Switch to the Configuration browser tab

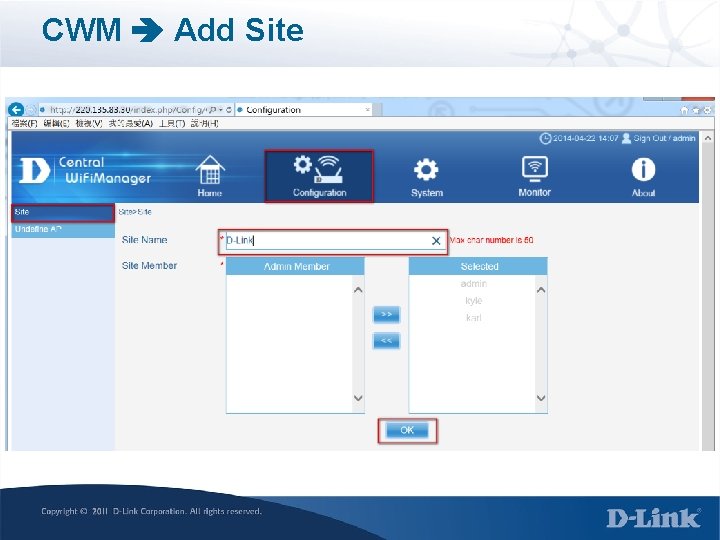point(303,110)
